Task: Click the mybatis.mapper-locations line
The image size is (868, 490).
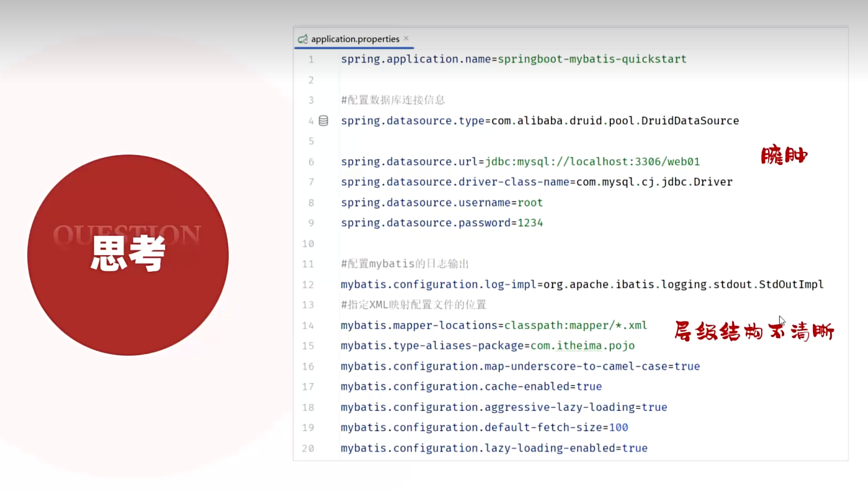Action: [494, 325]
